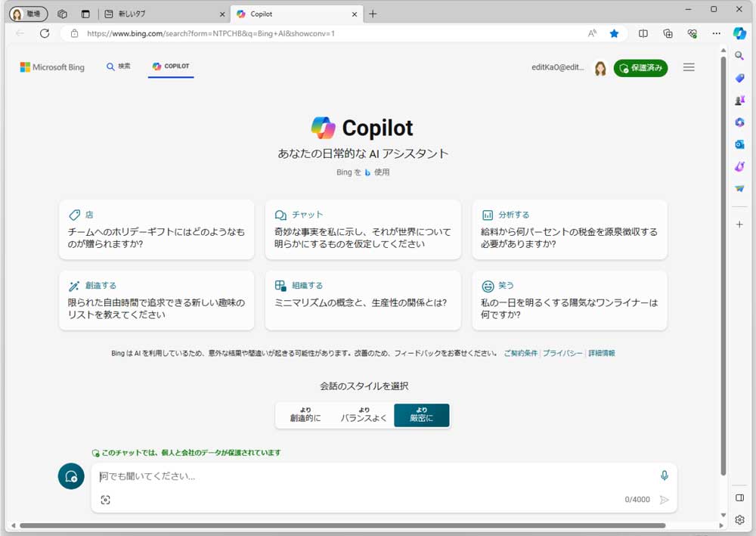
Task: Click inside the 何でも聞いてください chat input
Action: click(x=302, y=476)
